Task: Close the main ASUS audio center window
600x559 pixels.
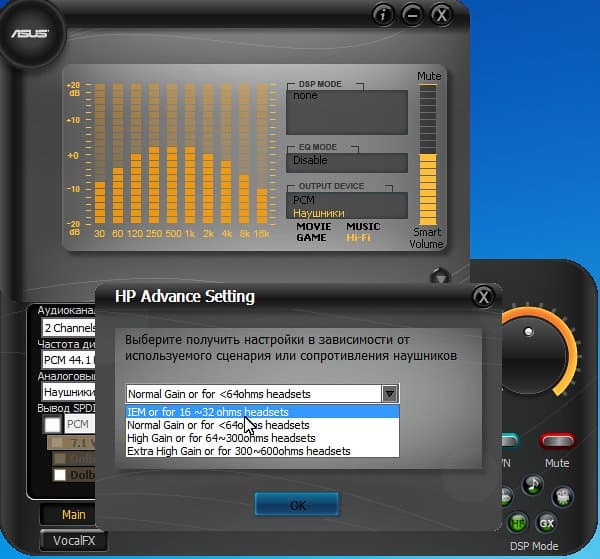Action: coord(442,15)
